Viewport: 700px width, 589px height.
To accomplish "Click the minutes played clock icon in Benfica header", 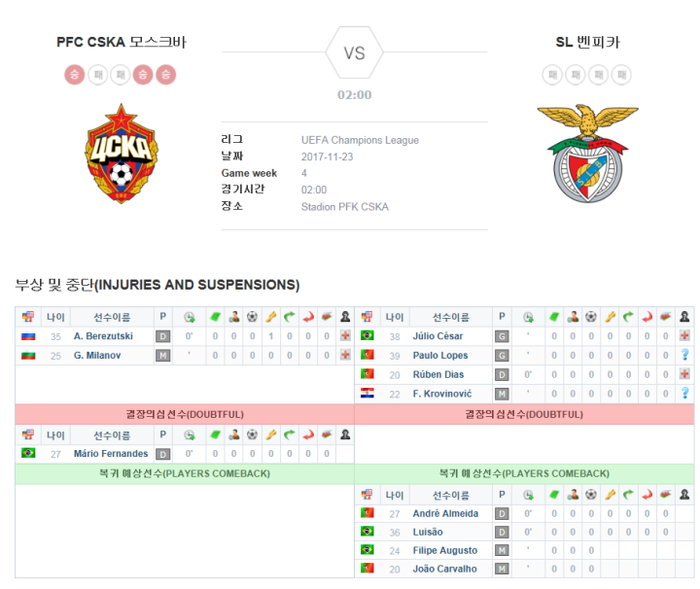I will (x=528, y=317).
